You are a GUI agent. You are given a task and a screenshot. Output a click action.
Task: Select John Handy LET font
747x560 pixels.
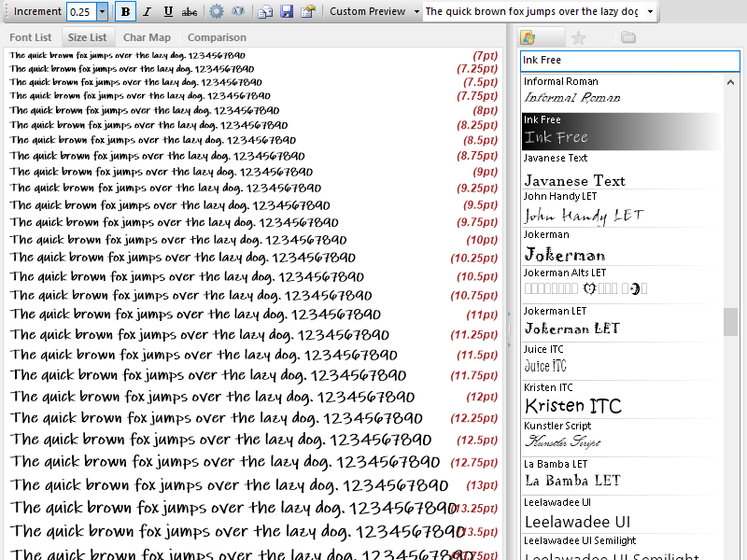tap(622, 208)
